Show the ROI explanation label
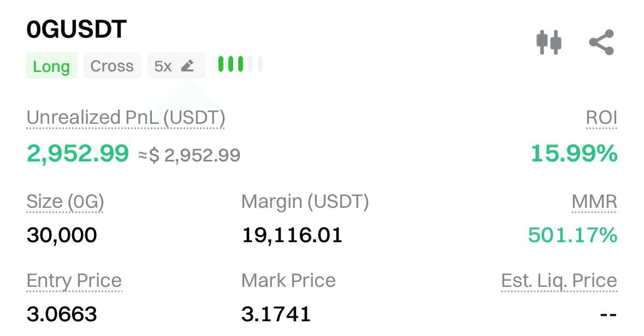Screen dimensions: 644x336 coord(601,118)
